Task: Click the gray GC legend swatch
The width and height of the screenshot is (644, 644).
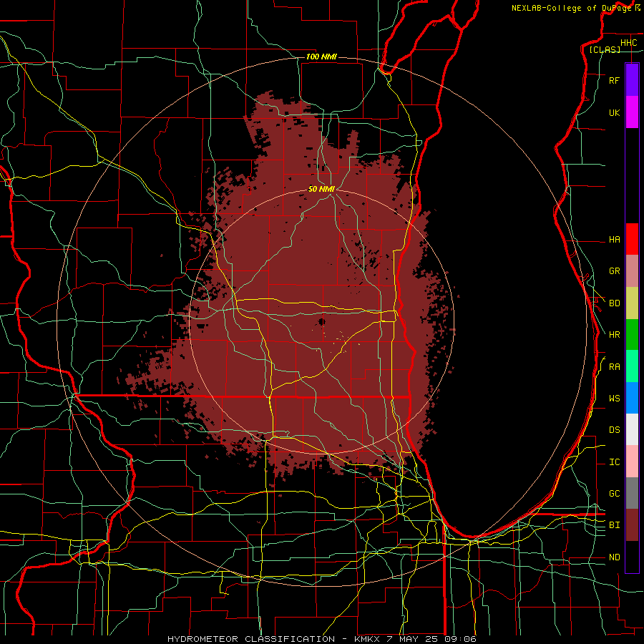Action: pyautogui.click(x=632, y=493)
